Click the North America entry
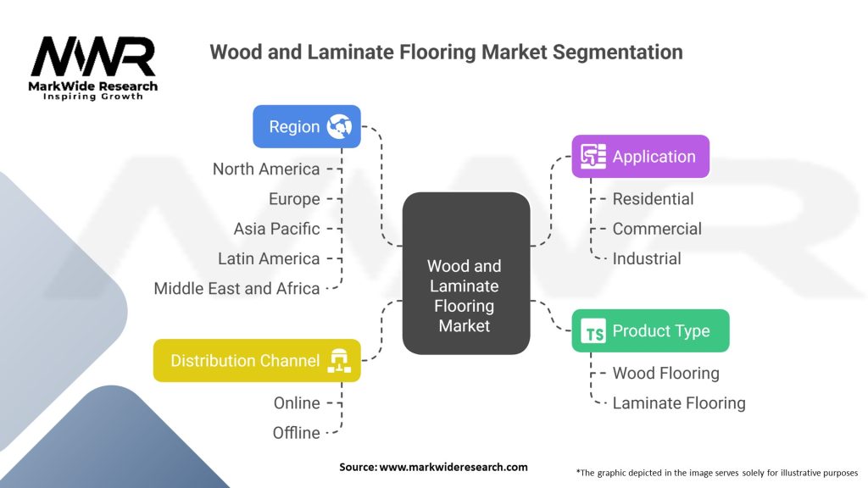868x488 pixels. pos(266,169)
